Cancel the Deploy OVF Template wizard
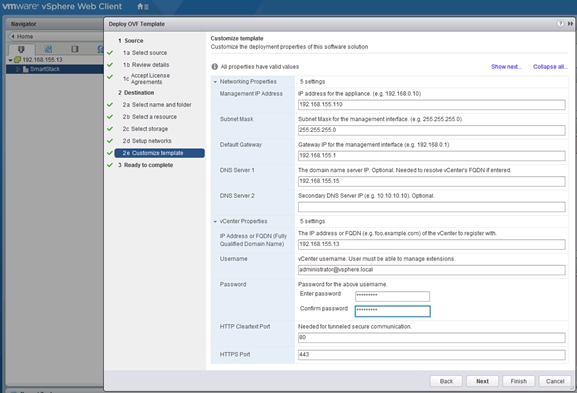 555,381
